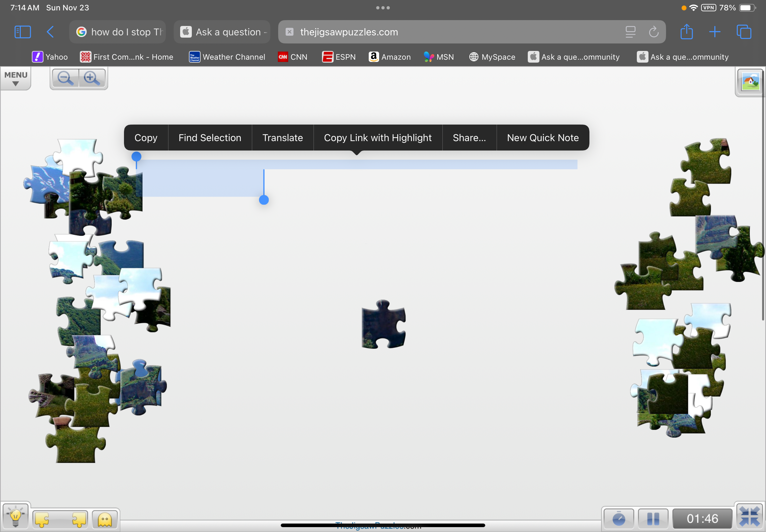The height and width of the screenshot is (532, 766).
Task: Open the tab overview icon
Action: [744, 32]
